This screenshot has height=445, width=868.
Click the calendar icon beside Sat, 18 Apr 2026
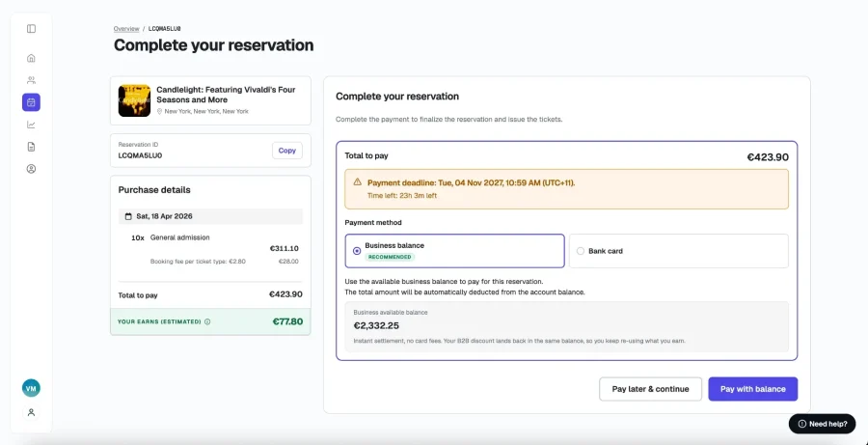click(x=128, y=216)
